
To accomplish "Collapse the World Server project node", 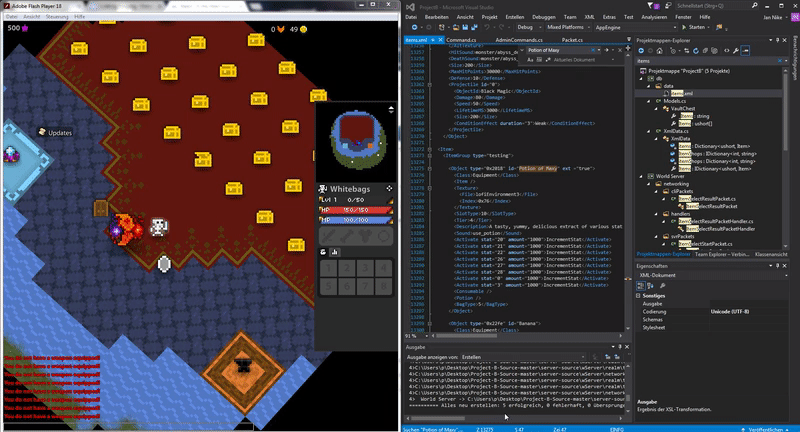I will pos(642,176).
